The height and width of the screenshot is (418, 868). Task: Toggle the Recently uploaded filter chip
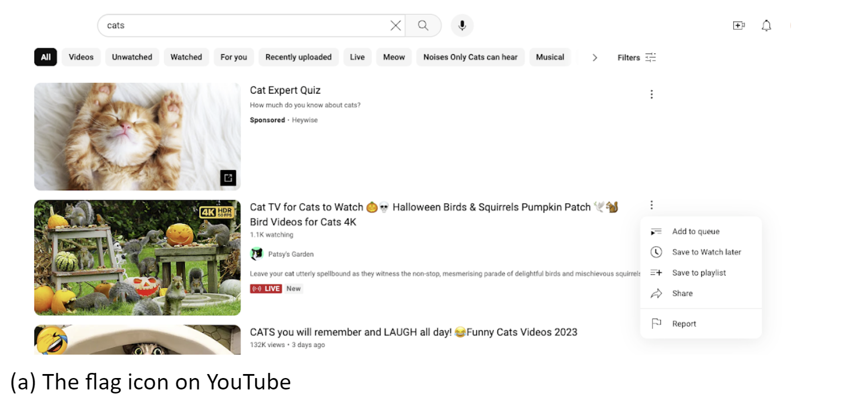298,57
